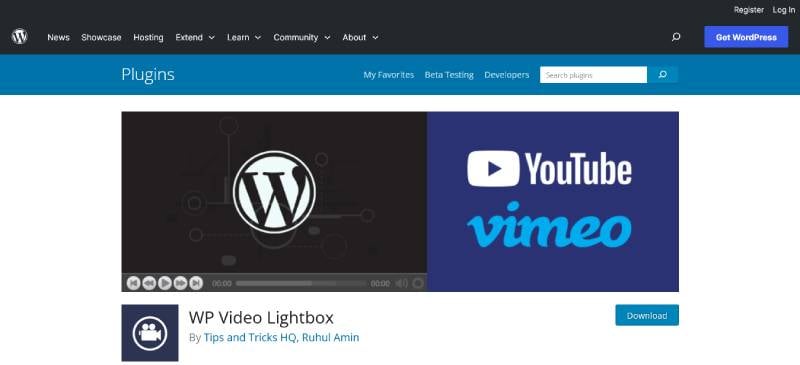
Task: Open the WordPress logo home link
Action: (x=19, y=37)
